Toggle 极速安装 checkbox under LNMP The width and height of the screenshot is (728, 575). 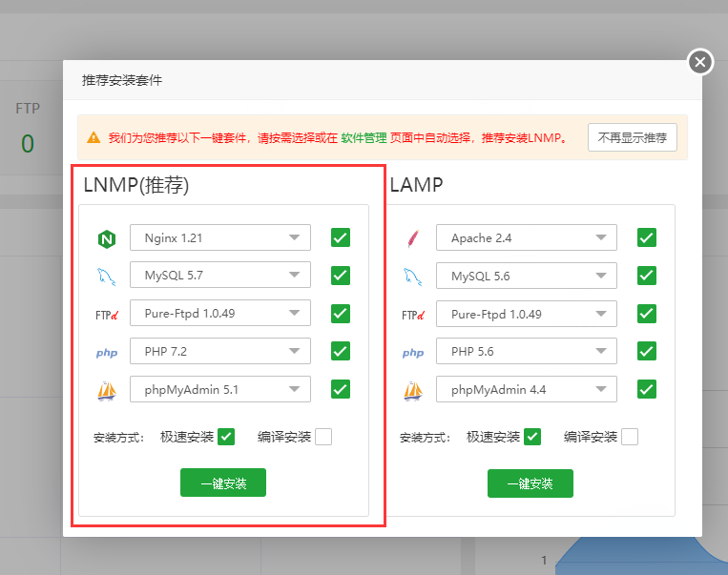(226, 437)
